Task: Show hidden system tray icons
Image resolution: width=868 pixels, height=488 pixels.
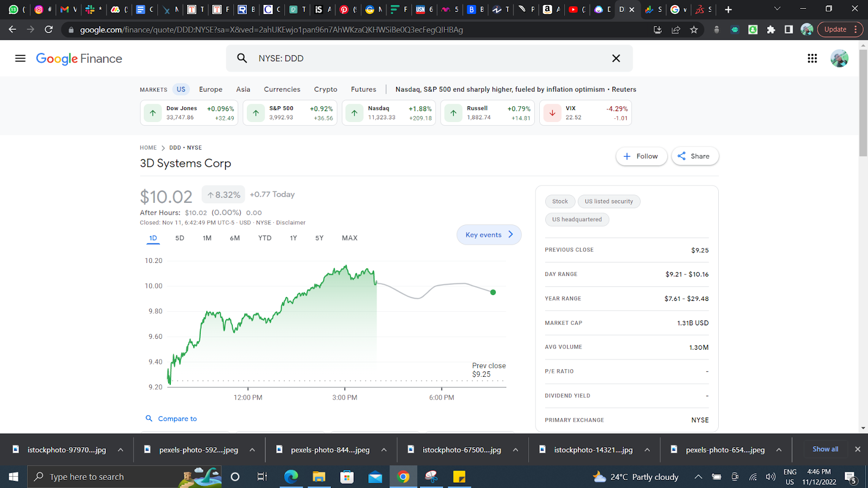Action: [698, 477]
